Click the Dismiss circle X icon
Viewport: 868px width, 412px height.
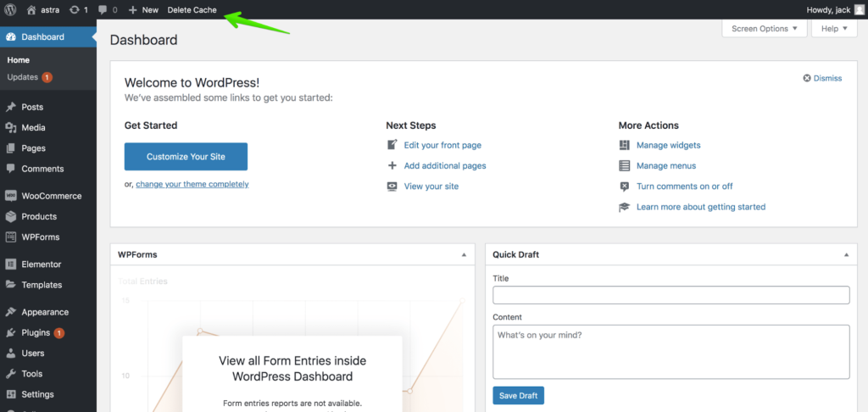(x=807, y=78)
